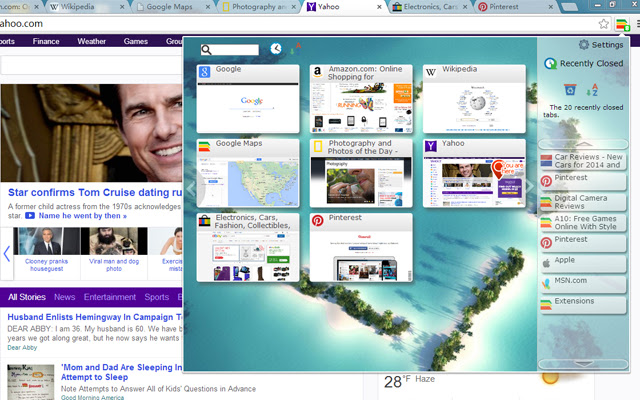Reopen A10: Free Games Online closed tab
This screenshot has width=640, height=400.
pyautogui.click(x=583, y=222)
